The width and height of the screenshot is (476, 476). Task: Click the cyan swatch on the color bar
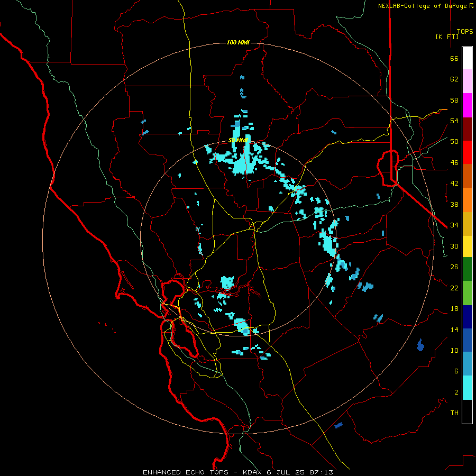pyautogui.click(x=467, y=388)
